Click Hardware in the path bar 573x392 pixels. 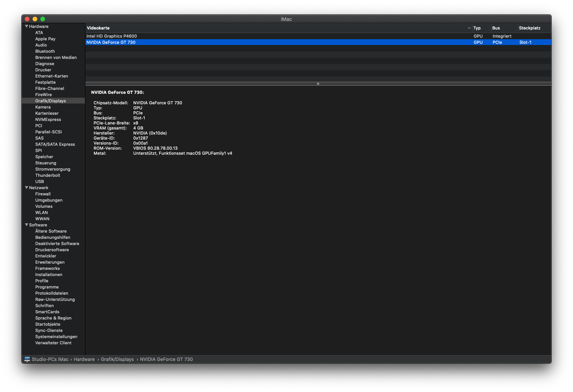coord(84,359)
